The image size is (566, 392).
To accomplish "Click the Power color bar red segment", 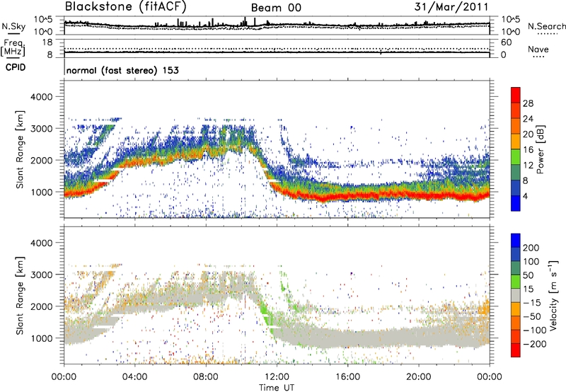I will 516,96.
